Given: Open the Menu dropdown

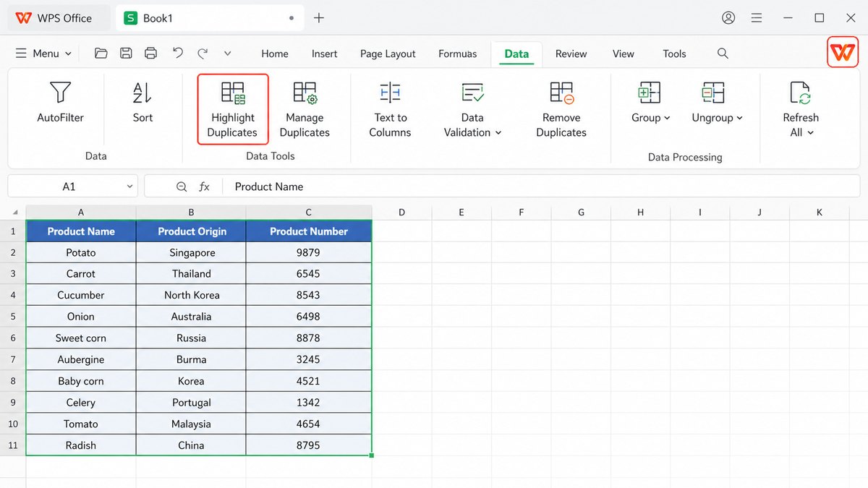Looking at the screenshot, I should (x=43, y=53).
